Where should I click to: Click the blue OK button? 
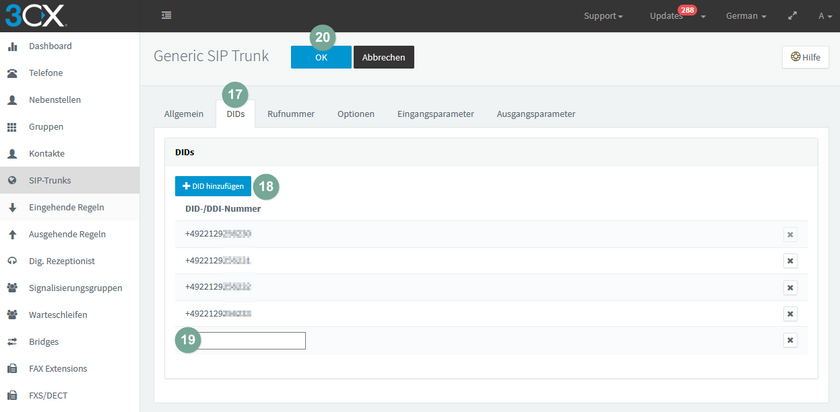(x=321, y=57)
